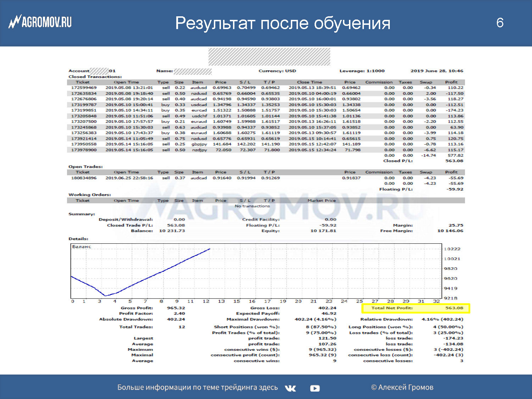Viewport: 532px width, 399px height.
Task: Click the 'Working Orders:' heading
Action: [x=90, y=195]
